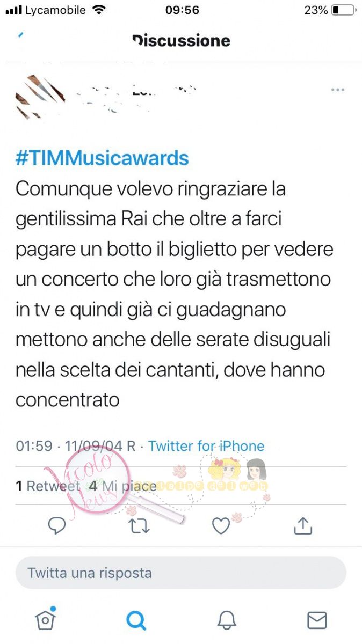Screen dimensions: 362x644
Task: Open the three-dot tweet options menu
Action: point(337,90)
